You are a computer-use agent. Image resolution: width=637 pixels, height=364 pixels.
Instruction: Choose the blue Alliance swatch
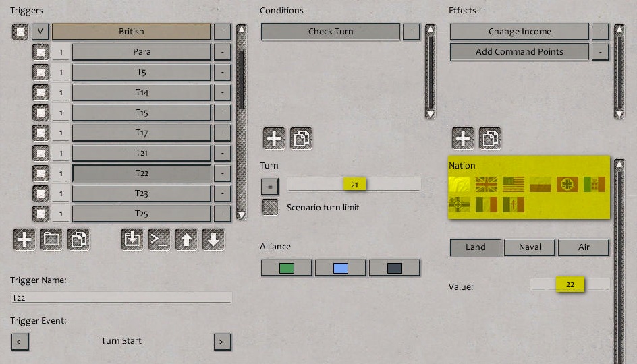pos(341,268)
